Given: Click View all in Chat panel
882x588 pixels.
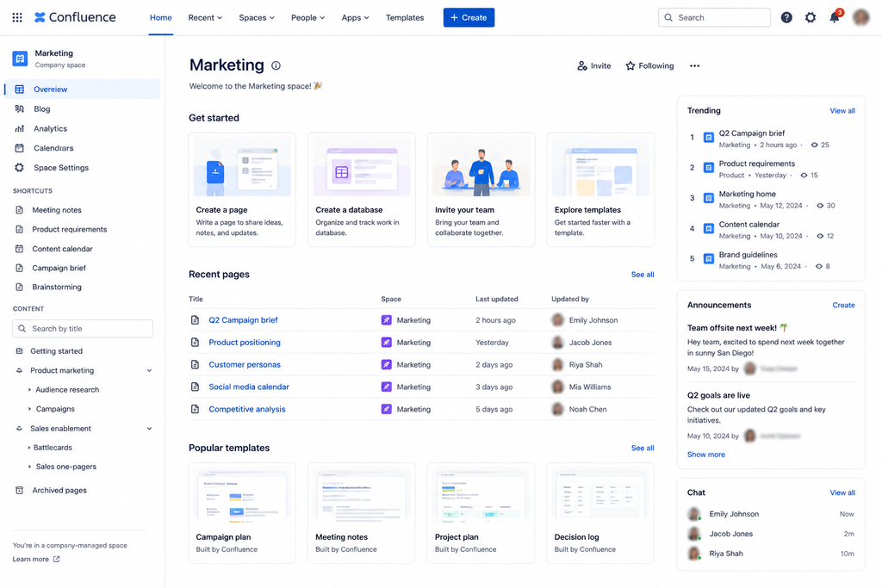Looking at the screenshot, I should (842, 492).
